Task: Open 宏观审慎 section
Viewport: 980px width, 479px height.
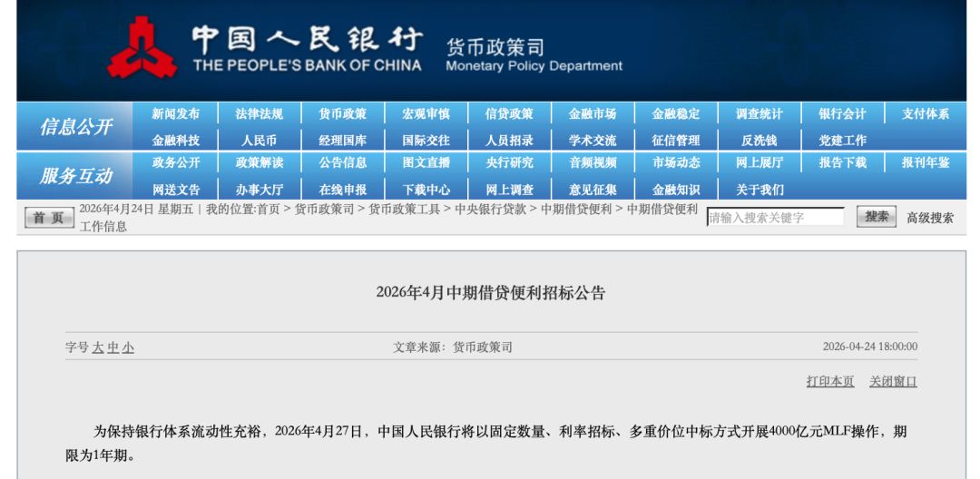Action: click(426, 114)
